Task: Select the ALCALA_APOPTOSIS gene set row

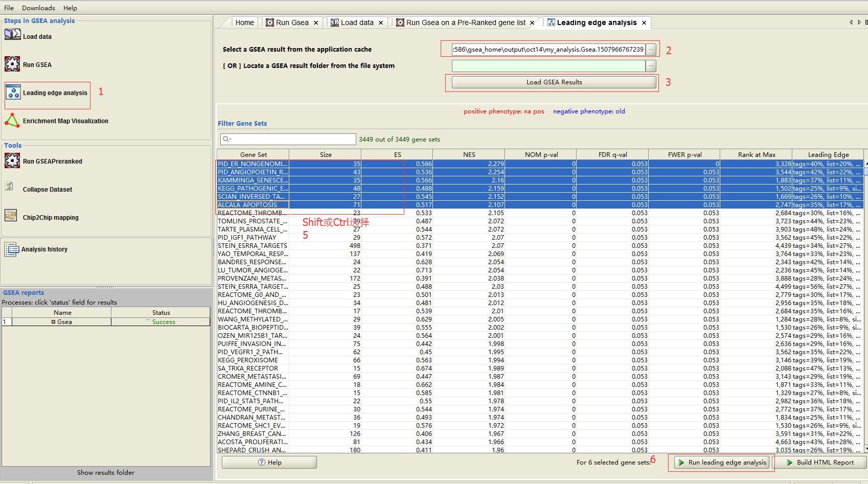Action: [540, 204]
